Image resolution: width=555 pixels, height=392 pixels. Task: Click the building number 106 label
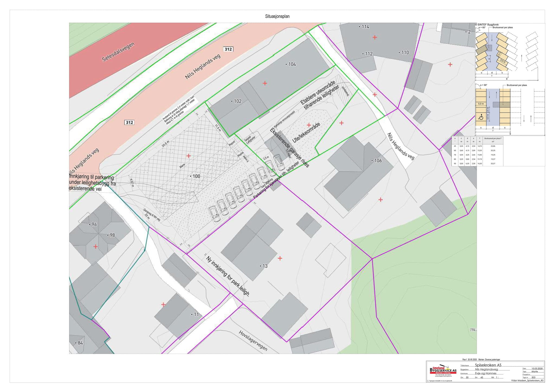pos(377,161)
